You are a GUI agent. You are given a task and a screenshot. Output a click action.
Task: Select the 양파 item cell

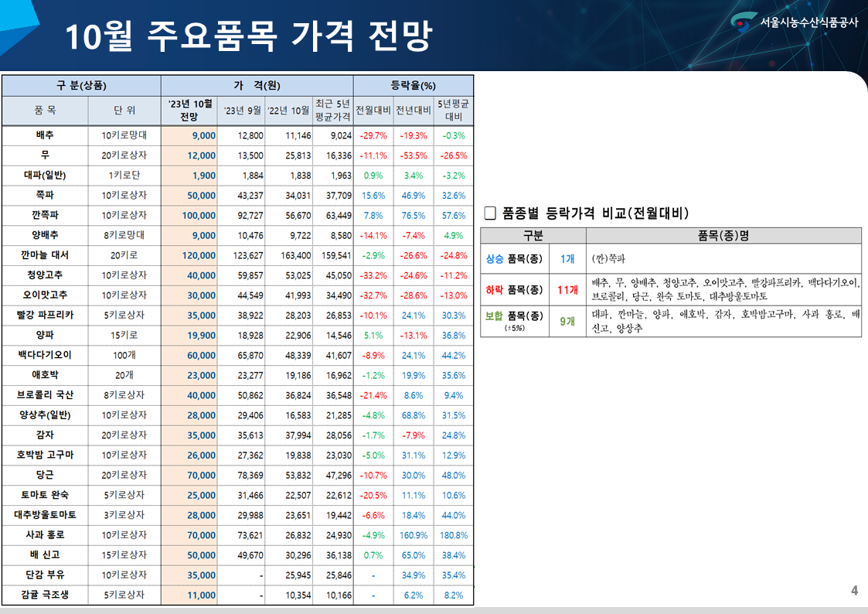pyautogui.click(x=45, y=336)
